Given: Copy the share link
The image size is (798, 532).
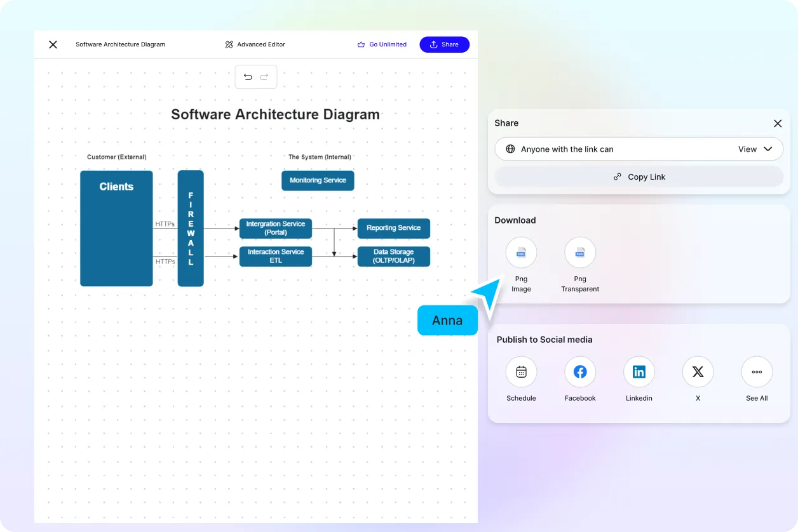Looking at the screenshot, I should pos(639,177).
